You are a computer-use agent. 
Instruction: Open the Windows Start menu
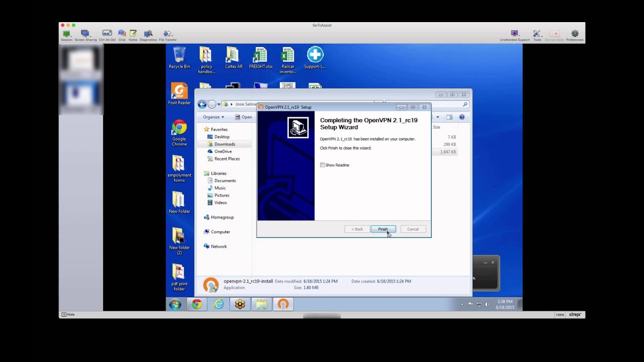(175, 304)
